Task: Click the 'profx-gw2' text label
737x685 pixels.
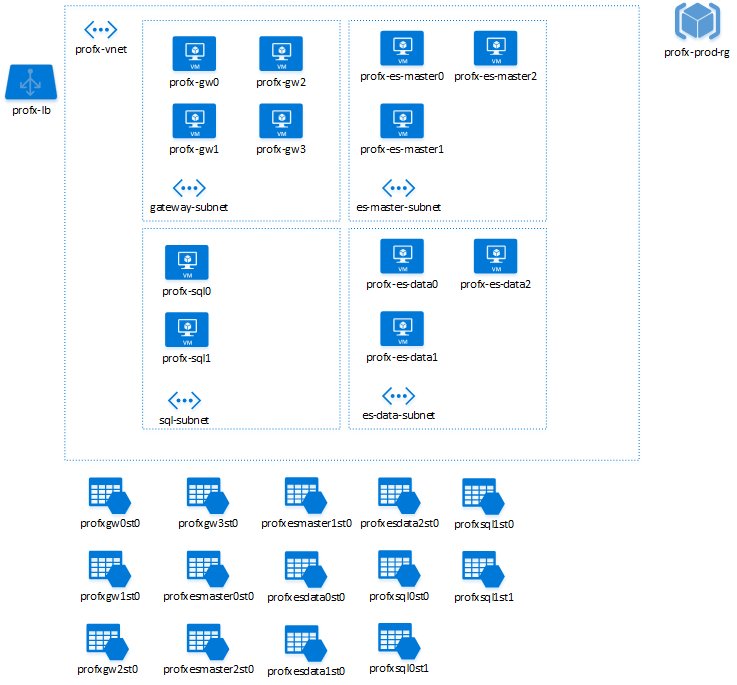Action: pyautogui.click(x=281, y=83)
